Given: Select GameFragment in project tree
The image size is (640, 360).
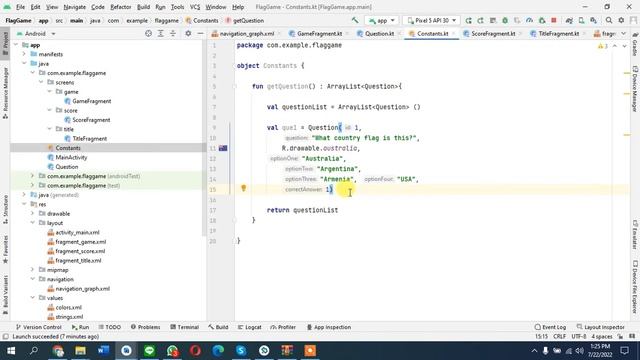Looking at the screenshot, I should click(91, 101).
